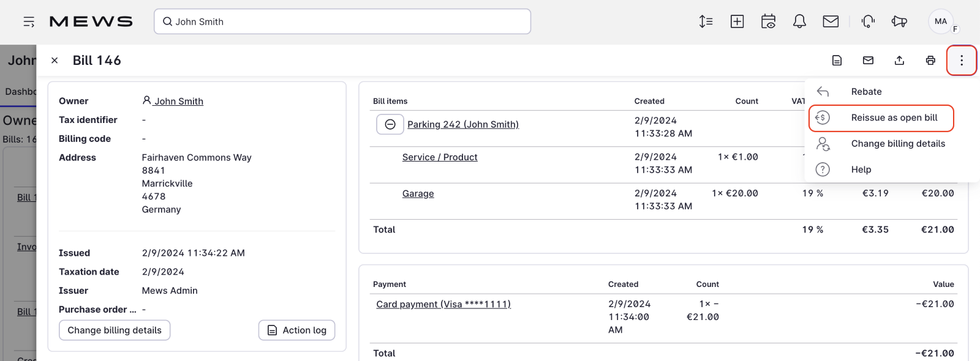
Task: Click the plus create-new icon in top bar
Action: [x=737, y=22]
